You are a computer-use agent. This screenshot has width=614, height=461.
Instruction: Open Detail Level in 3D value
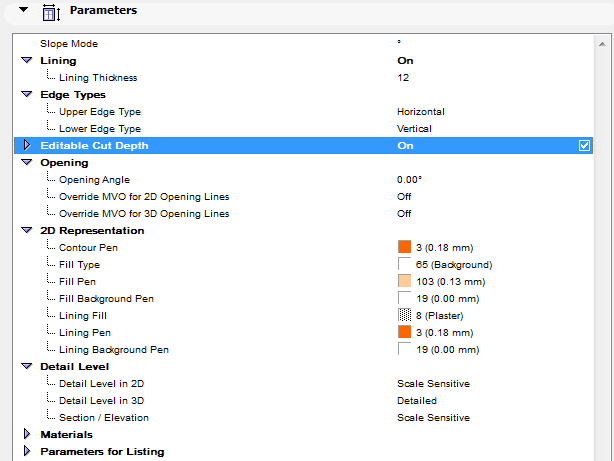click(417, 401)
